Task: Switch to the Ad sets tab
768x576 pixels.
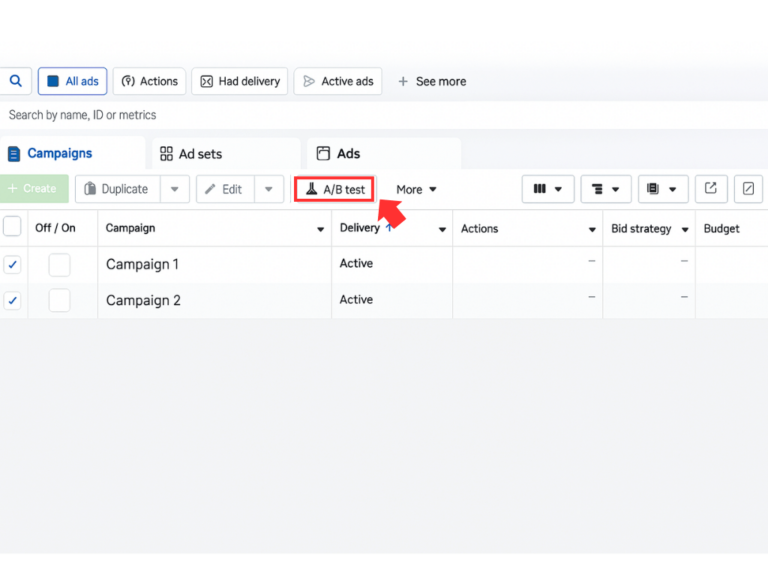Action: point(226,154)
